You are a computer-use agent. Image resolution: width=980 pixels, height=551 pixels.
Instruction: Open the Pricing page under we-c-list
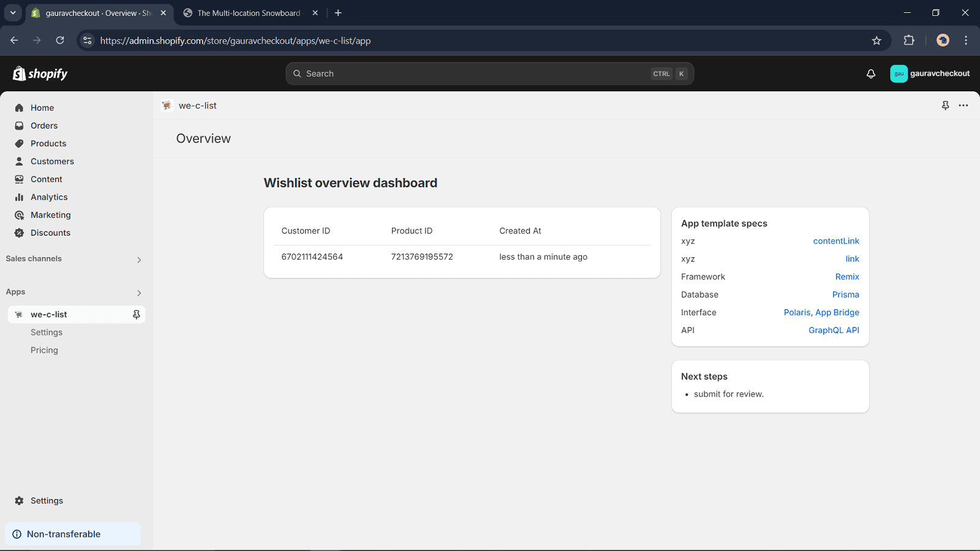tap(44, 350)
